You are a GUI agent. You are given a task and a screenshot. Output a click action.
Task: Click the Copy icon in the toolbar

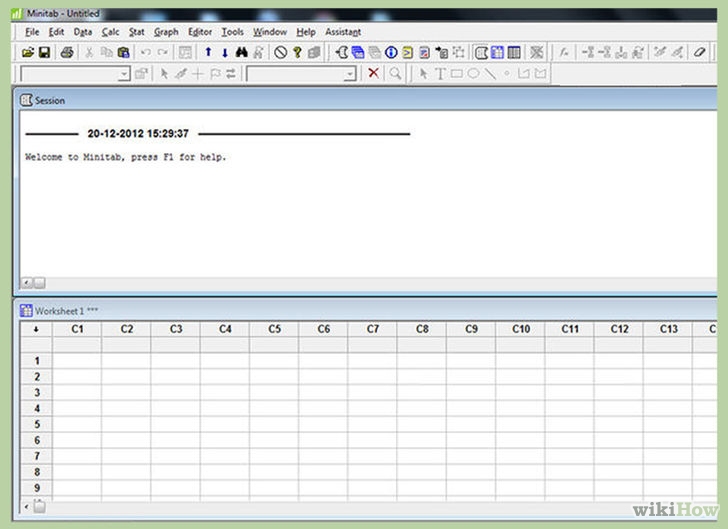(106, 52)
